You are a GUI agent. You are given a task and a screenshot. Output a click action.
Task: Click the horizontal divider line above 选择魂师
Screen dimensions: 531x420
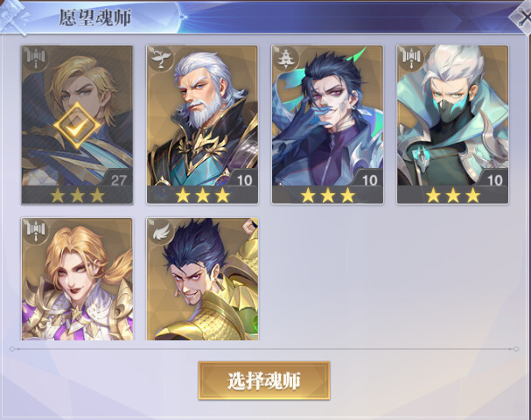click(x=264, y=348)
